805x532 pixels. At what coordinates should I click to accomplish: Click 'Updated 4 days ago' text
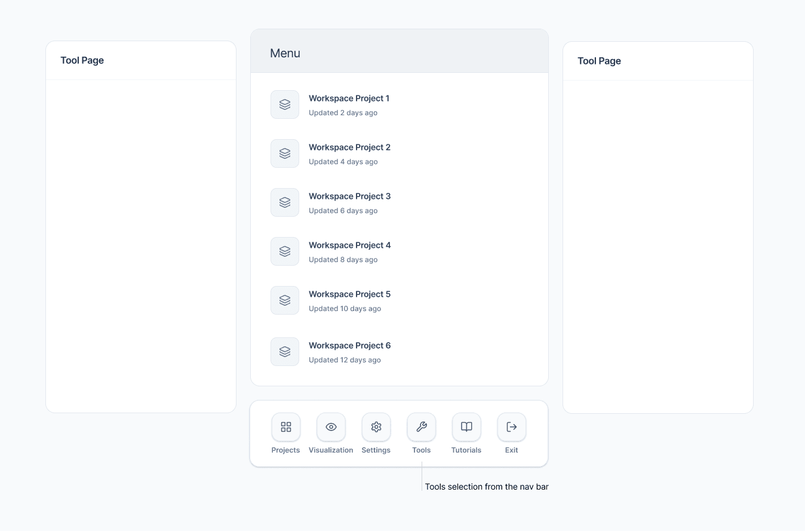coord(343,162)
